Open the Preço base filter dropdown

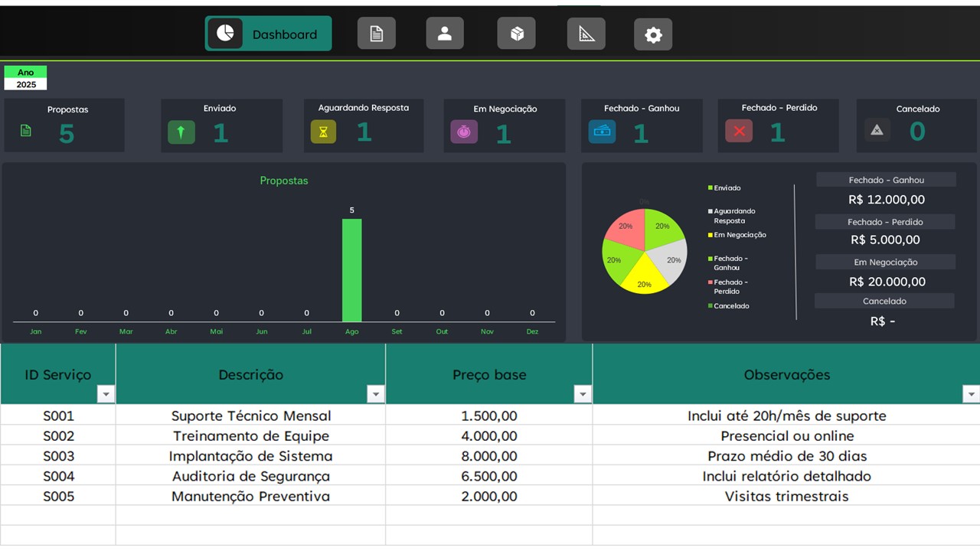coord(583,394)
